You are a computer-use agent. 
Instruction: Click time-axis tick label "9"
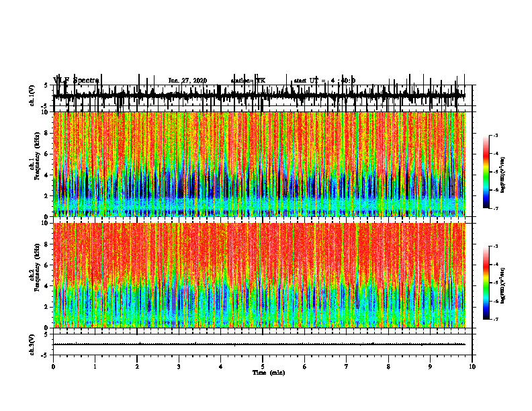click(430, 367)
